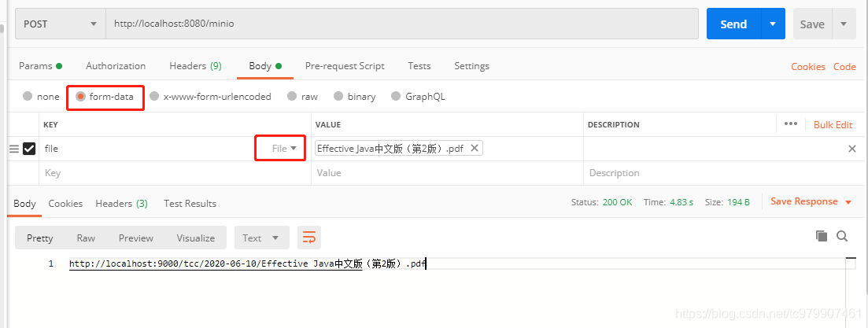Click the Send button
This screenshot has height=328, width=868.
(733, 24)
